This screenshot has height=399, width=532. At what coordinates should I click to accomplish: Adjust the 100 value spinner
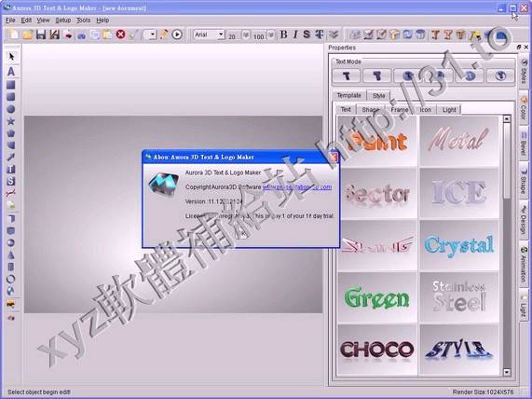[x=271, y=34]
